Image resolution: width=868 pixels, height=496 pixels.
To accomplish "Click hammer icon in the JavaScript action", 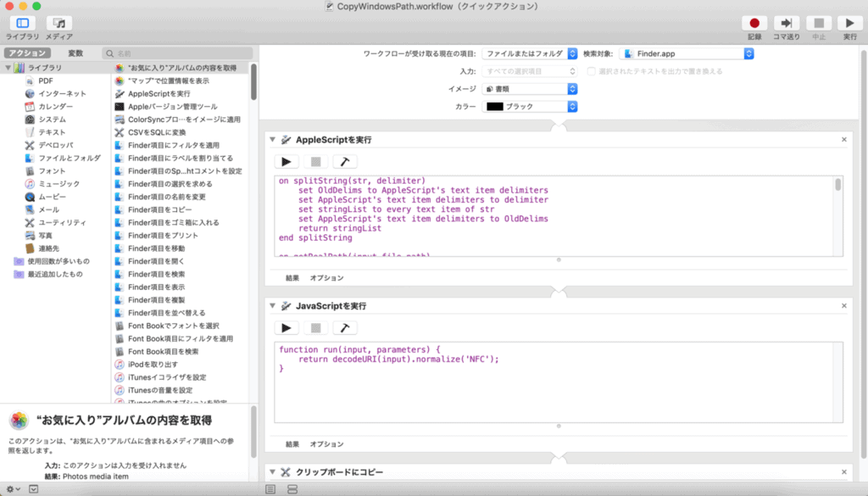I will pyautogui.click(x=344, y=327).
